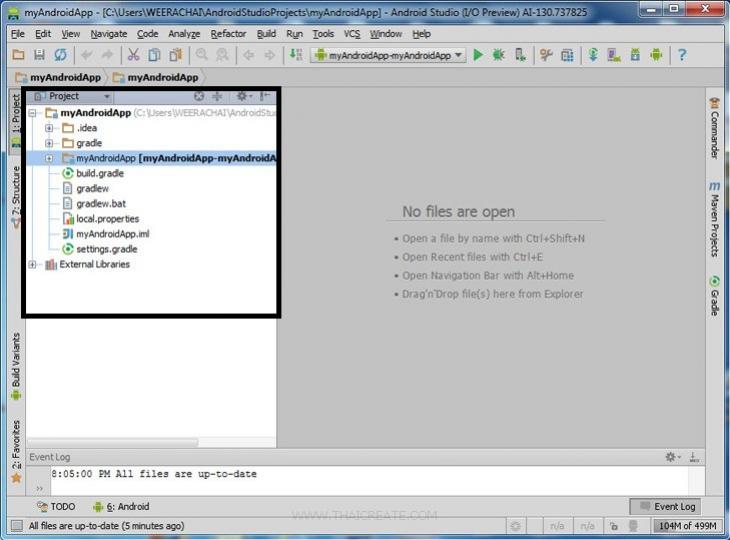Click the Event Log button

[x=666, y=506]
